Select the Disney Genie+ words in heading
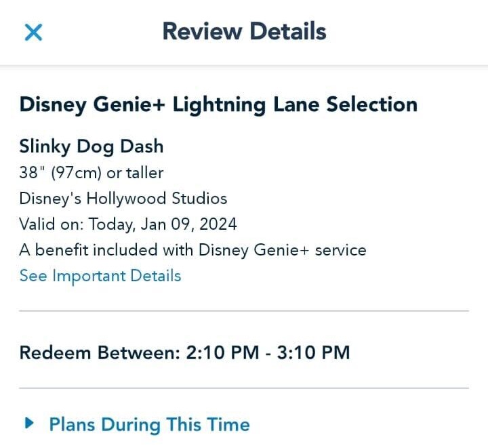This screenshot has width=488, height=448. [x=95, y=104]
